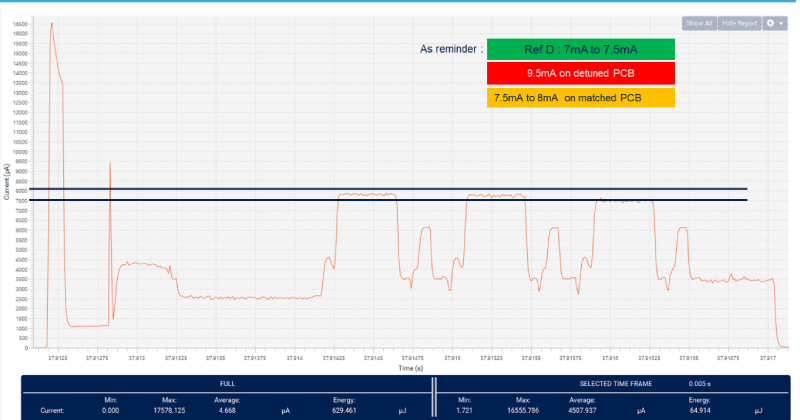Click the full Energy value 629.461
Viewport: 800px width, 420px height.
point(343,410)
